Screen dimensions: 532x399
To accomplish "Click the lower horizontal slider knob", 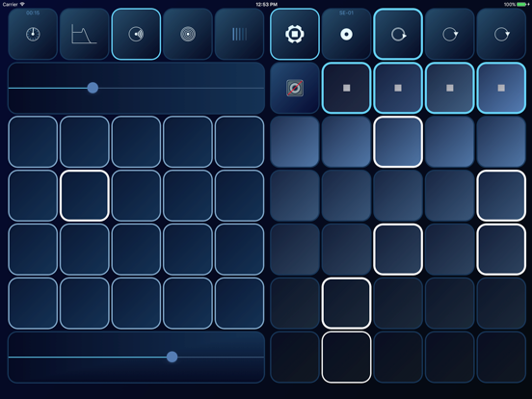I will (172, 357).
